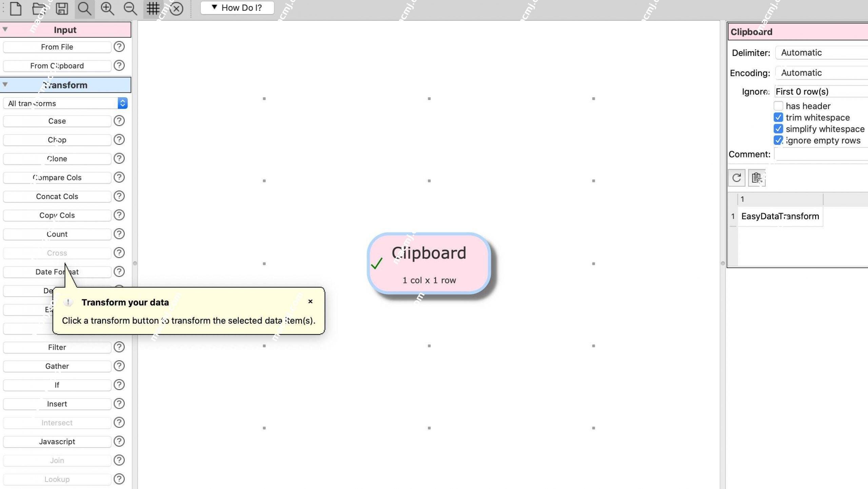Viewport: 868px width, 489px height.
Task: Click the refresh/reload icon in Clipboard panel
Action: coord(736,178)
